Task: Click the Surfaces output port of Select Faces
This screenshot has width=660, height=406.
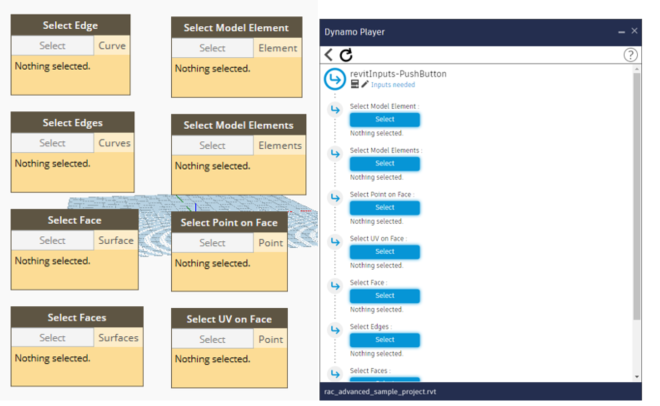Action: click(x=118, y=338)
